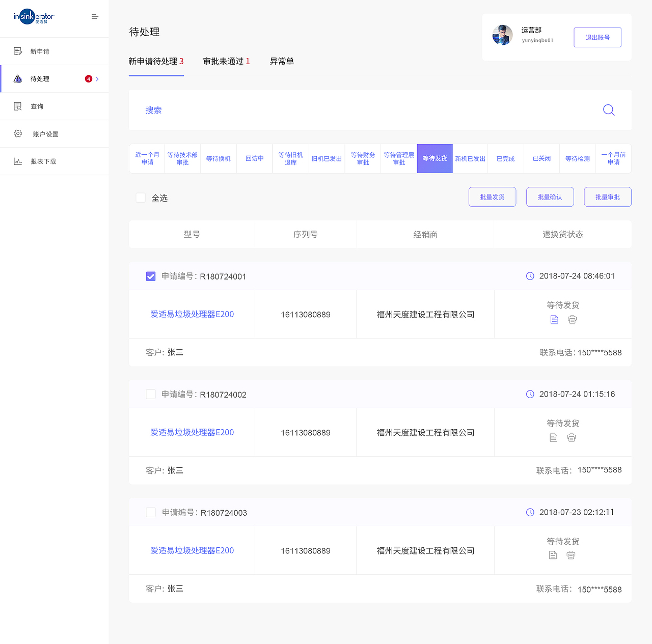Click the printer icon for order R180724001

click(x=572, y=319)
